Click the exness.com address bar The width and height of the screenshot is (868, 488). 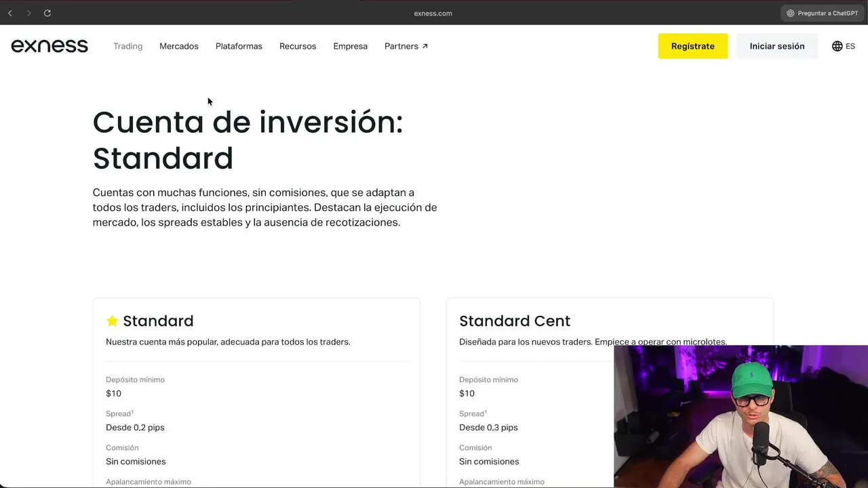tap(433, 13)
